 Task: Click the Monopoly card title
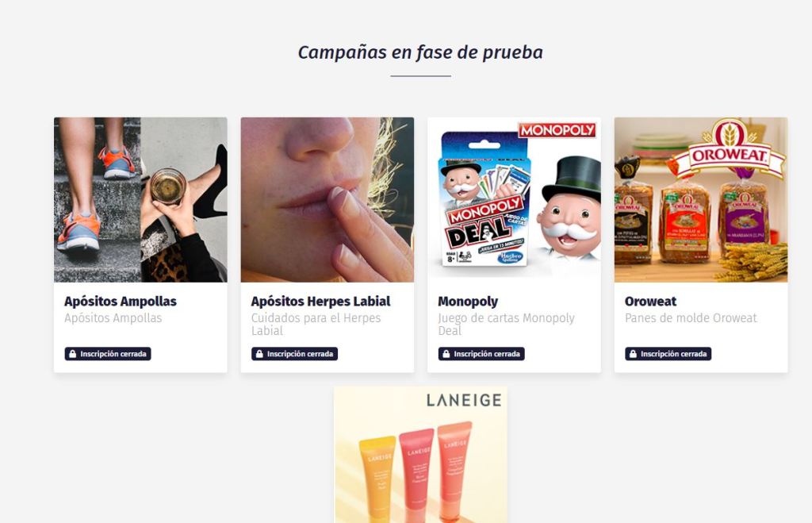[468, 302]
